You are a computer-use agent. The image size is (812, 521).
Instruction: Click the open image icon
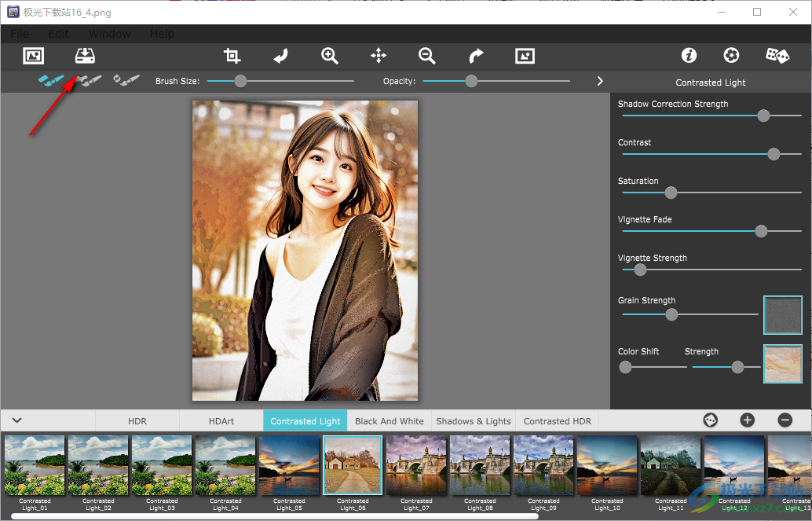33,56
